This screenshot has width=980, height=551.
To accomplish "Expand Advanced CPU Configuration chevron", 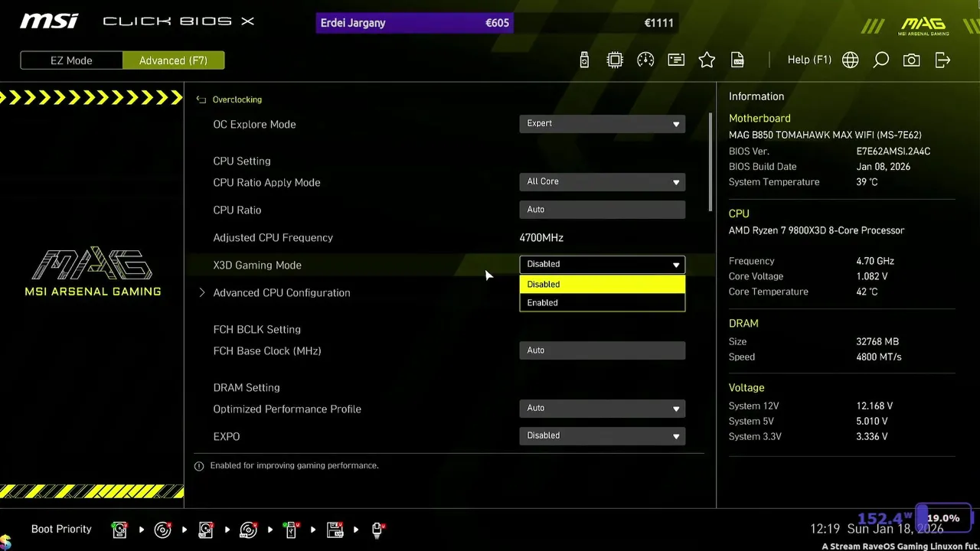I will point(202,292).
